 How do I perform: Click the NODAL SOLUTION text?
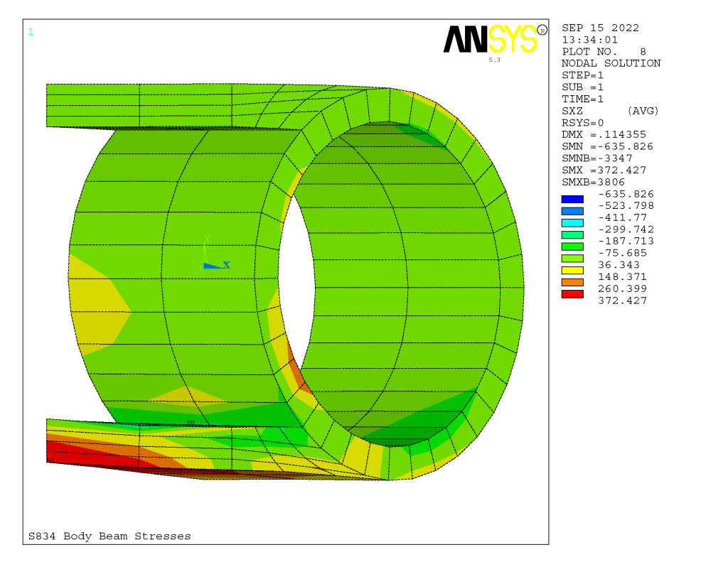pos(611,63)
